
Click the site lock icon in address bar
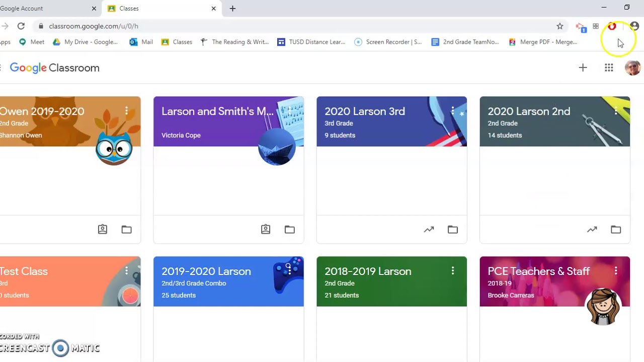click(x=40, y=26)
